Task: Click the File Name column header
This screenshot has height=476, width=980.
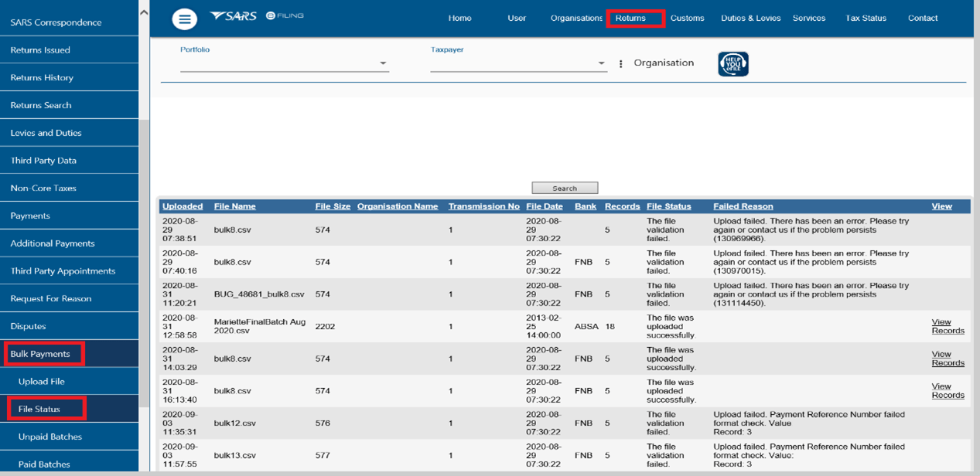Action: coord(234,206)
